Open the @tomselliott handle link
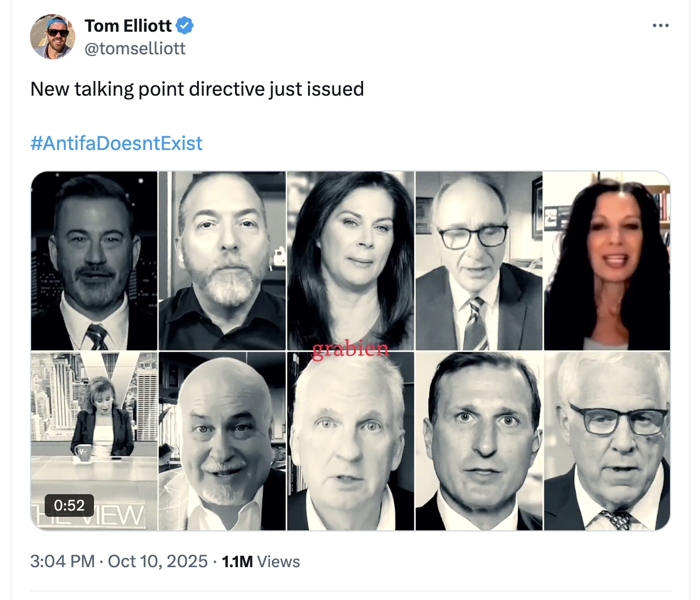Screen dimensions: 700x600 [135, 49]
